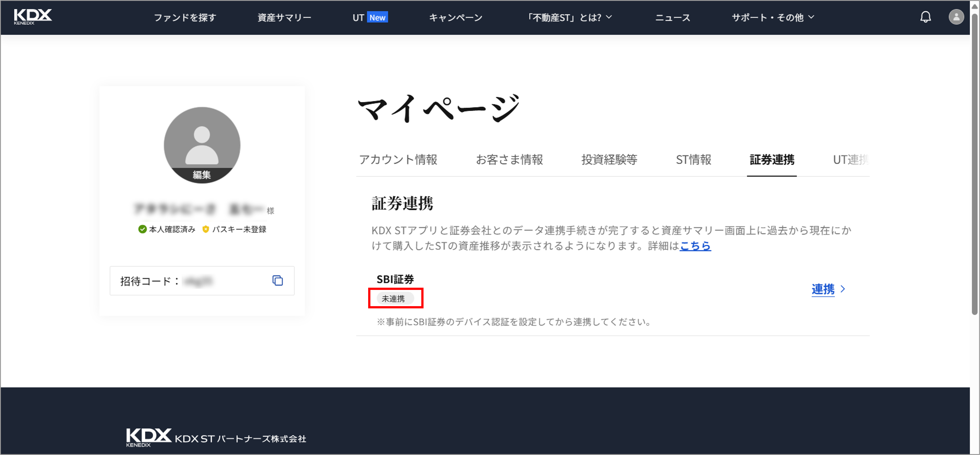Viewport: 980px width, 455px height.
Task: Select the 証券連携 tab
Action: pos(772,160)
